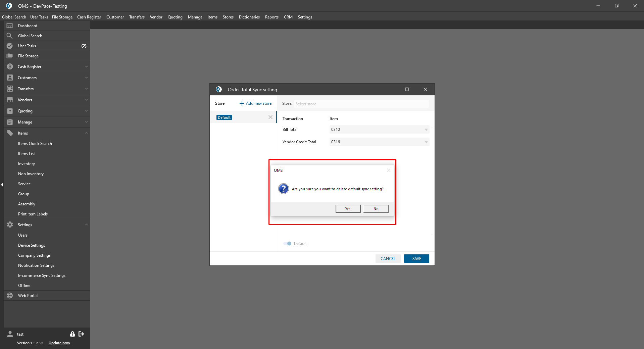Open the CRM menu

pyautogui.click(x=288, y=17)
